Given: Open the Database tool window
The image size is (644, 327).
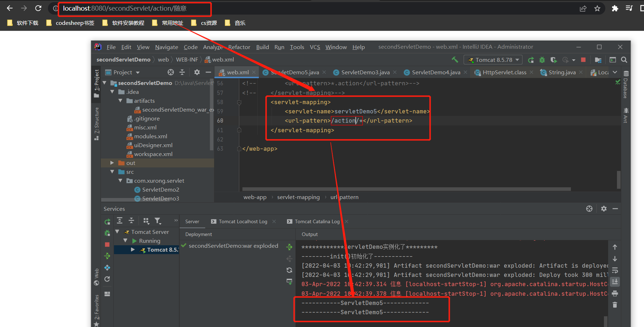Looking at the screenshot, I should (x=626, y=85).
